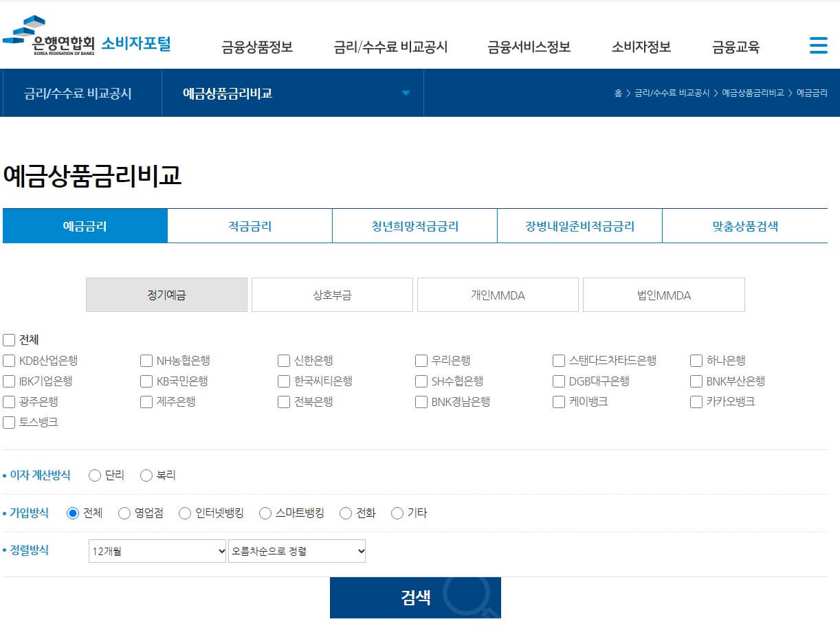Expand the 예금상품금리비교 submenu arrow
The image size is (840, 628).
[x=406, y=93]
